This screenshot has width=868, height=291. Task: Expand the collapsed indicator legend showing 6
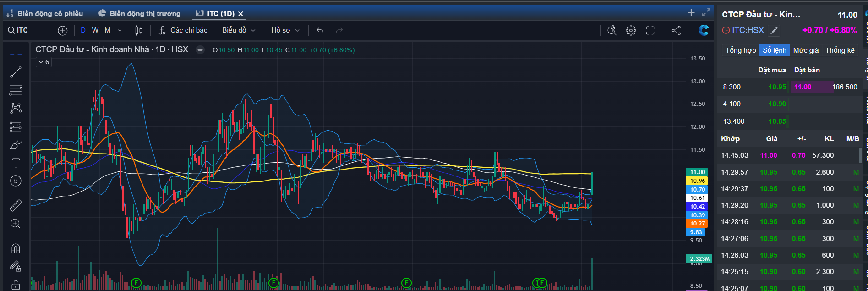coord(44,62)
